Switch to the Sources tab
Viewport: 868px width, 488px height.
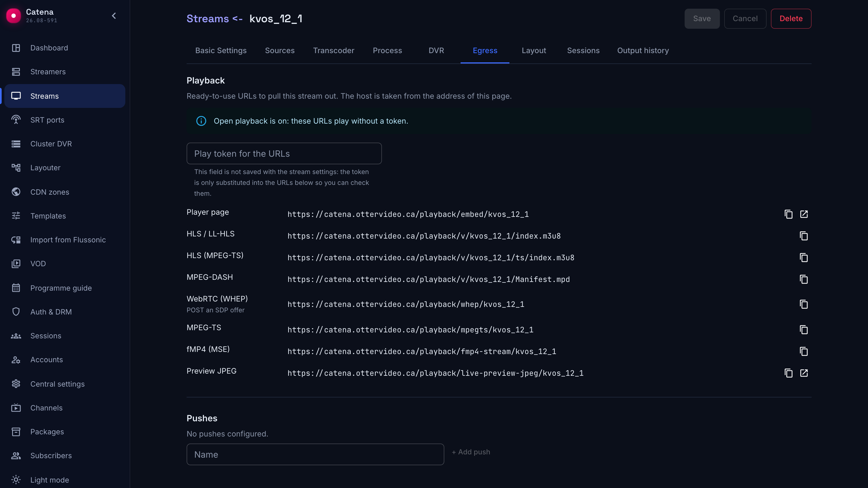280,50
